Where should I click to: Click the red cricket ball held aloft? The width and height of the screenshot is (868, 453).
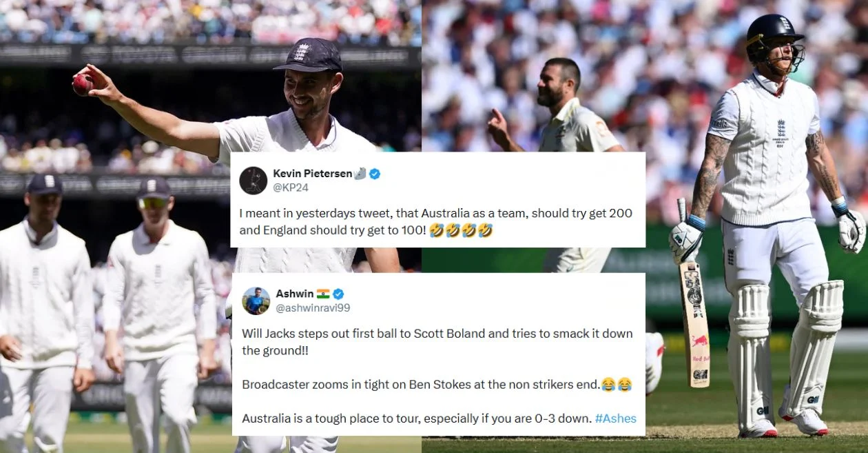83,85
